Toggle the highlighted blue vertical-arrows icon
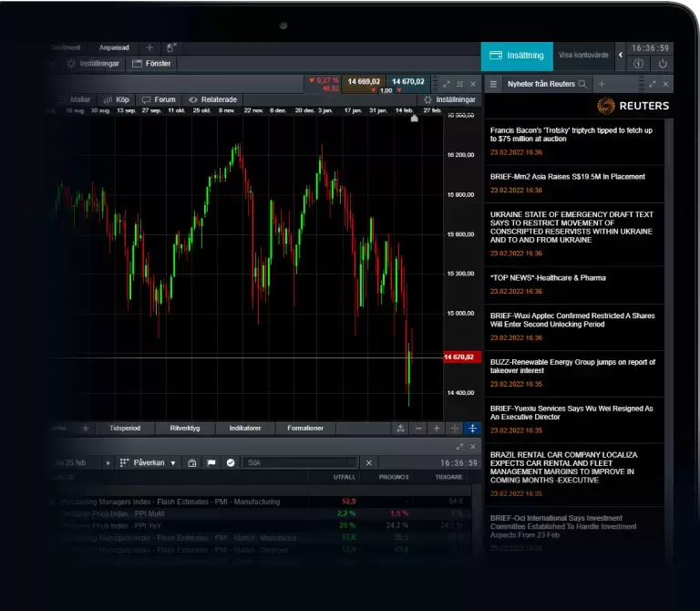Viewport: 700px width, 611px height. click(x=472, y=429)
